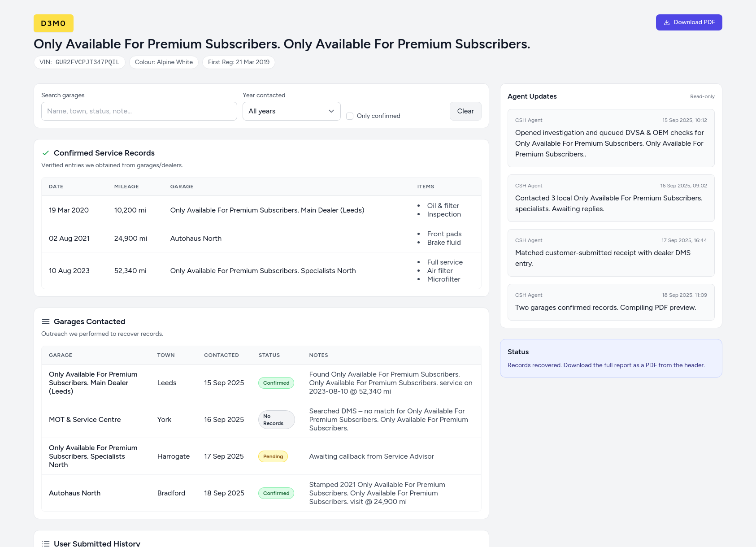Viewport: 756px width, 547px height.
Task: Click the green checkmark beside Confirmed Service Records
Action: point(46,153)
